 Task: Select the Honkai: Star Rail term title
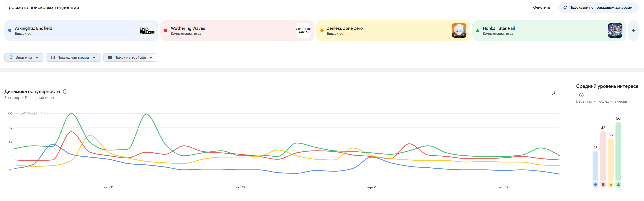click(499, 28)
